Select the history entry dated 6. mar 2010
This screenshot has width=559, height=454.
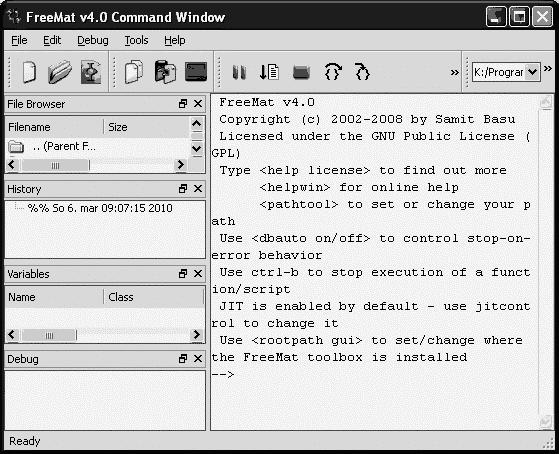100,208
